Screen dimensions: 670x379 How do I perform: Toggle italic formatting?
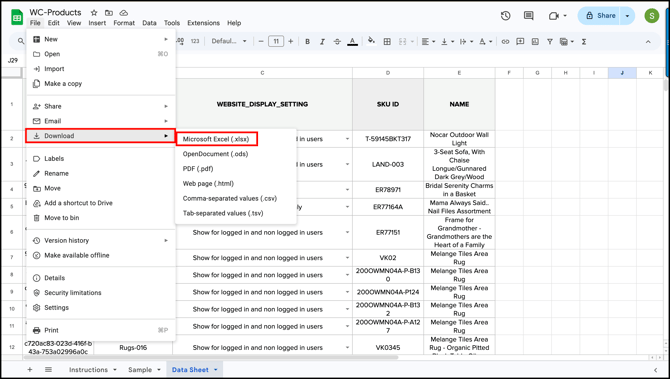click(x=322, y=41)
